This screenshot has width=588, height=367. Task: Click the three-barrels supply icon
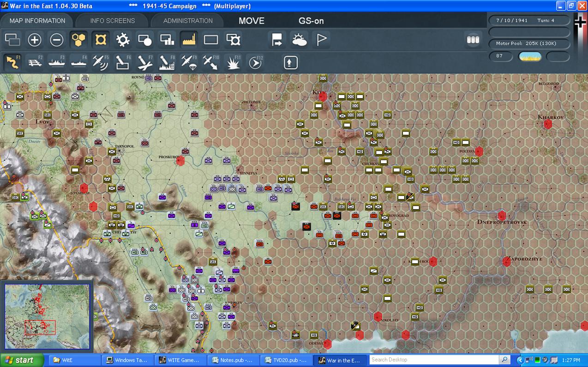click(473, 40)
